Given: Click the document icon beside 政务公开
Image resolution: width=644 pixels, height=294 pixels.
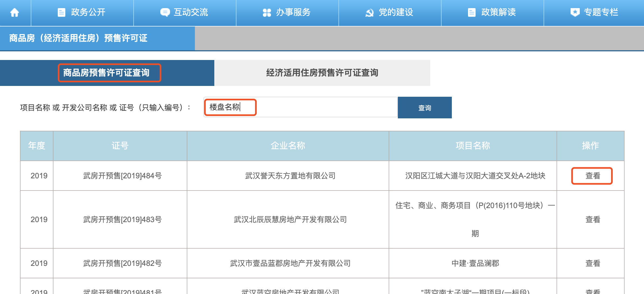Looking at the screenshot, I should (x=62, y=12).
